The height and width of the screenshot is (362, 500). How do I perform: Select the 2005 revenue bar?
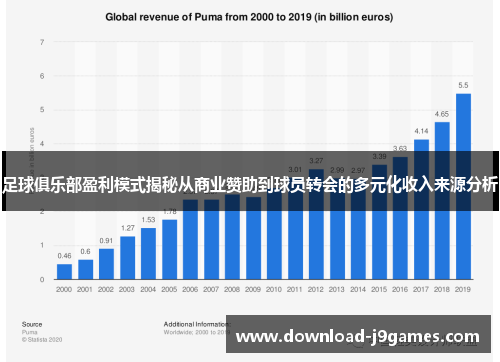[x=169, y=249]
